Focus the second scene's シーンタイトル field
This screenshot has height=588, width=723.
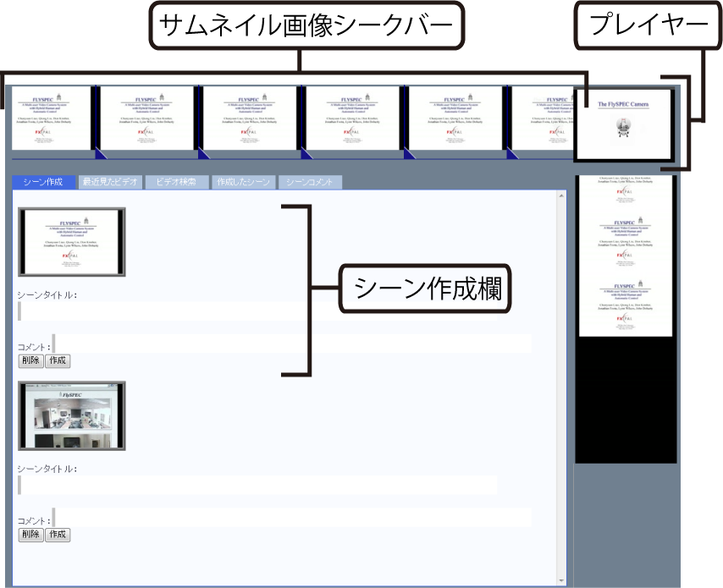click(257, 486)
